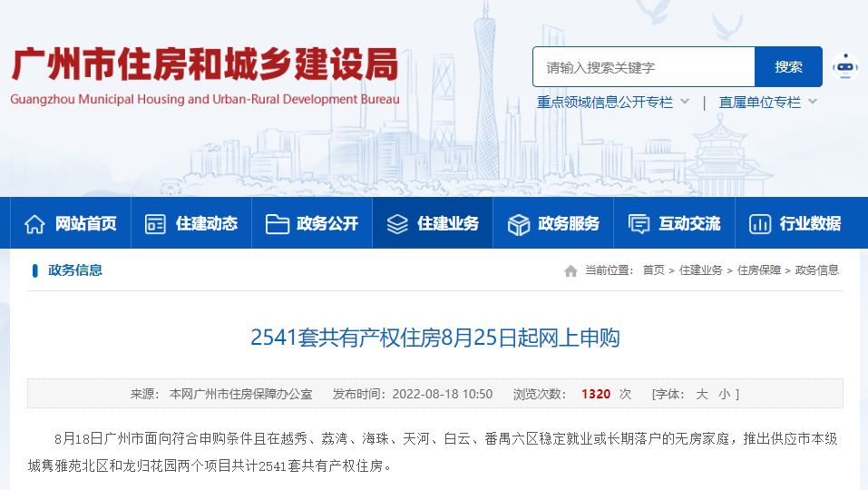Focus the search keyword input field
The image size is (868, 490).
click(x=644, y=67)
